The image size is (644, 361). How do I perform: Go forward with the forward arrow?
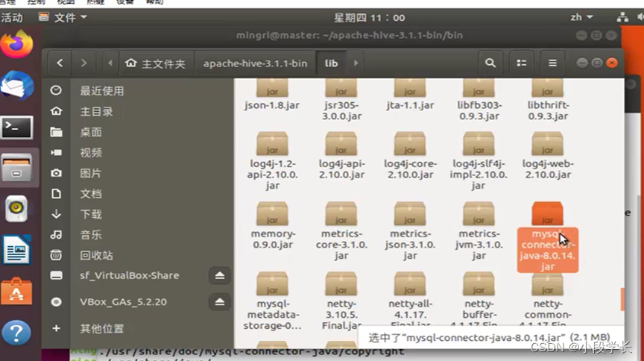coord(83,63)
